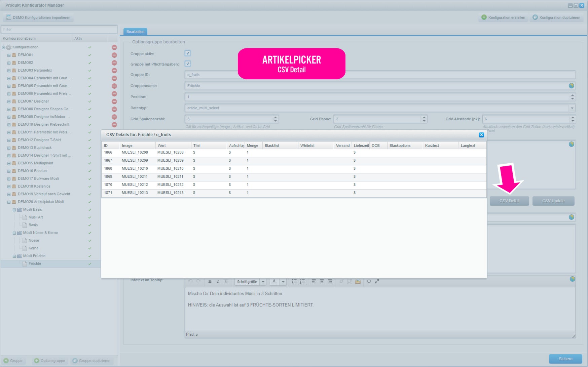Click bold formatting in tooltip editor
The image size is (588, 367).
click(x=210, y=282)
